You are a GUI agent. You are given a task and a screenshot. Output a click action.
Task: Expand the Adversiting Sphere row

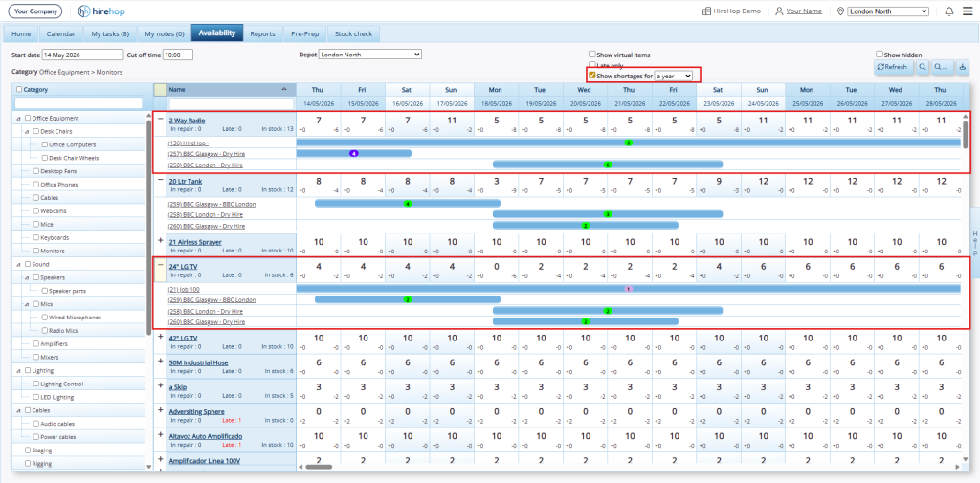[161, 410]
